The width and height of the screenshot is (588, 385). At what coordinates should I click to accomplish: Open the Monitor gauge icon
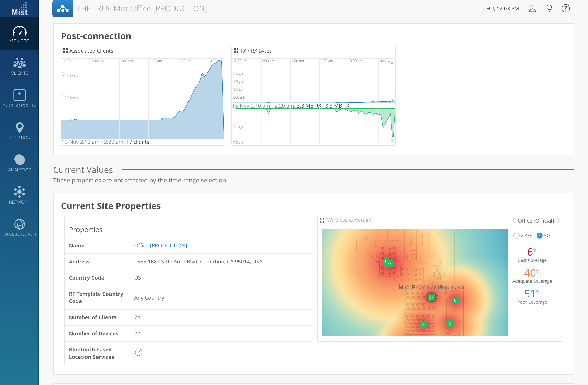[20, 32]
